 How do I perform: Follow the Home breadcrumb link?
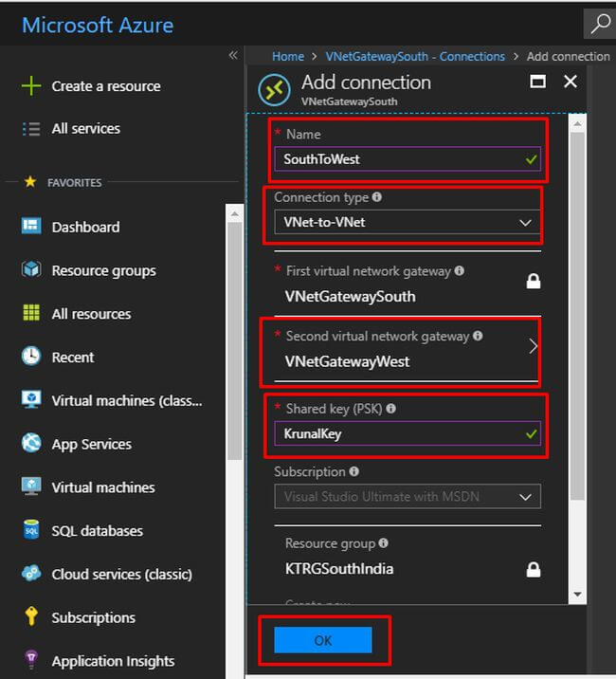point(288,56)
